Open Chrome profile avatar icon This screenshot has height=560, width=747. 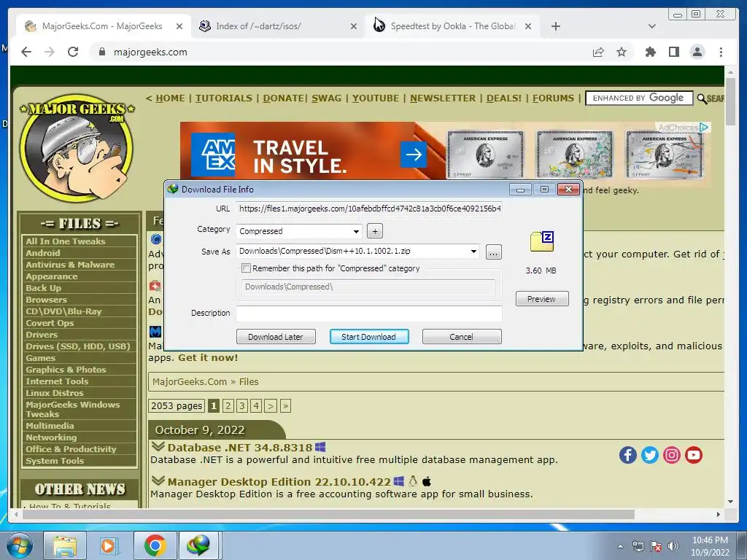(697, 52)
